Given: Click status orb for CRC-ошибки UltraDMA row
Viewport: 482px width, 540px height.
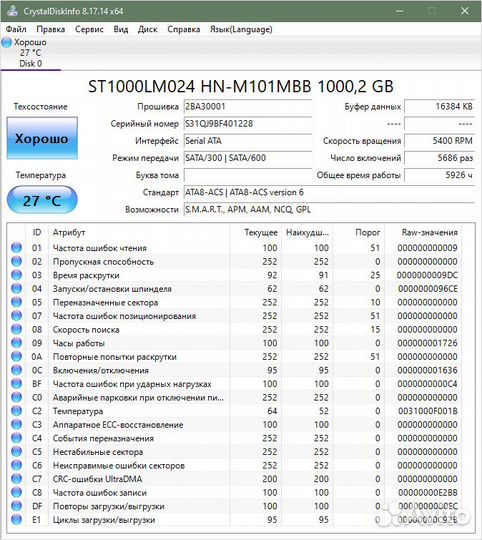Looking at the screenshot, I should click(x=16, y=479).
